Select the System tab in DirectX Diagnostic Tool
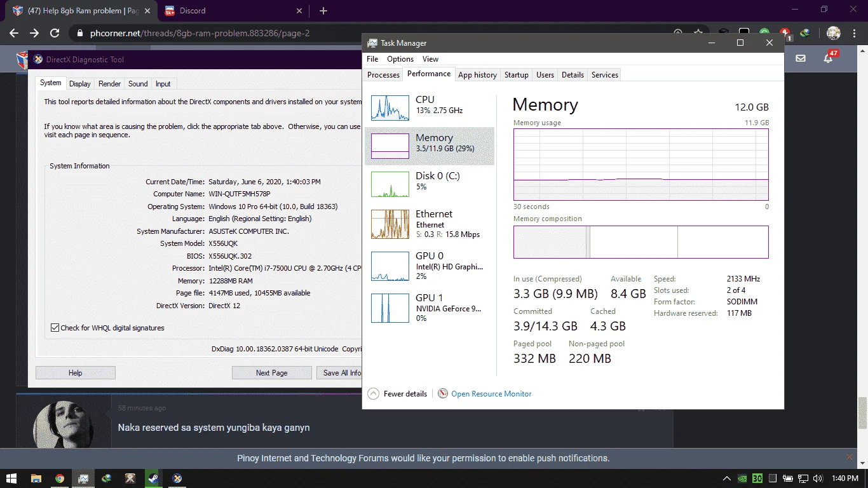The image size is (868, 488). (51, 83)
